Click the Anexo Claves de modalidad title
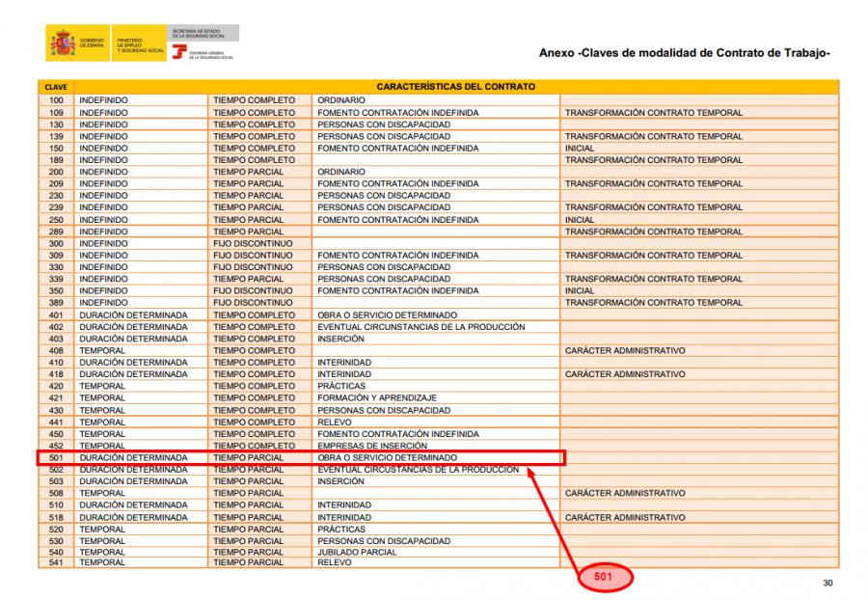Viewport: 868px width, 600px height. coord(686,52)
